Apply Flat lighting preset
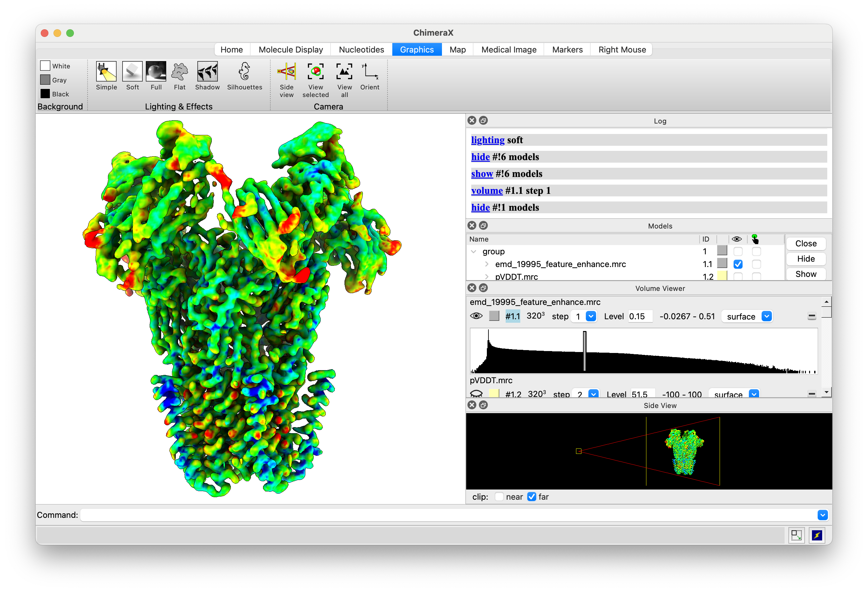 180,76
